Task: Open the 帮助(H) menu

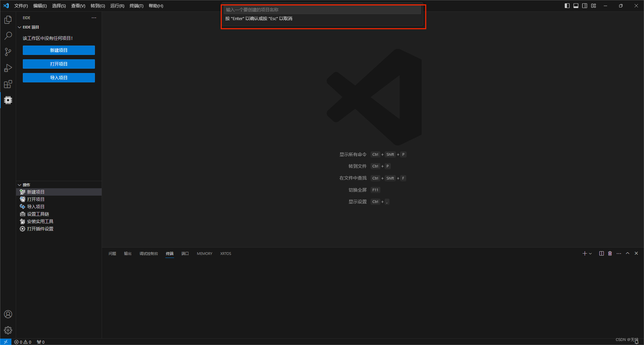Action: 156,6
